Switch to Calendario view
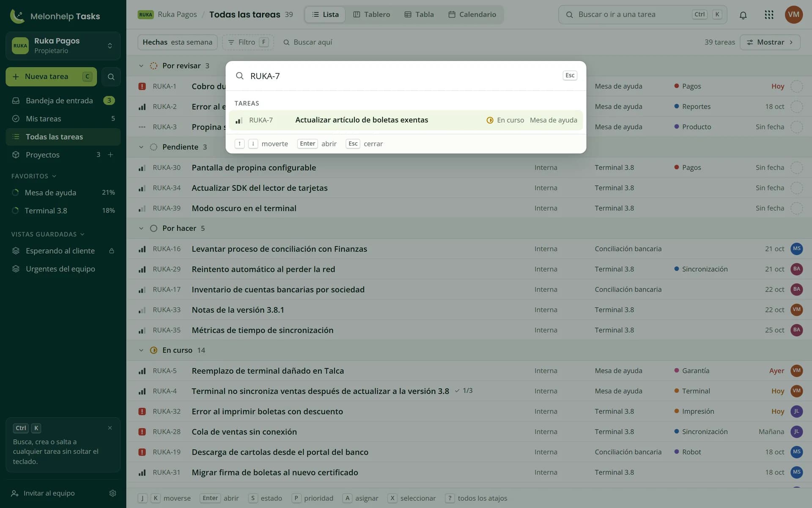The image size is (812, 508). click(472, 14)
